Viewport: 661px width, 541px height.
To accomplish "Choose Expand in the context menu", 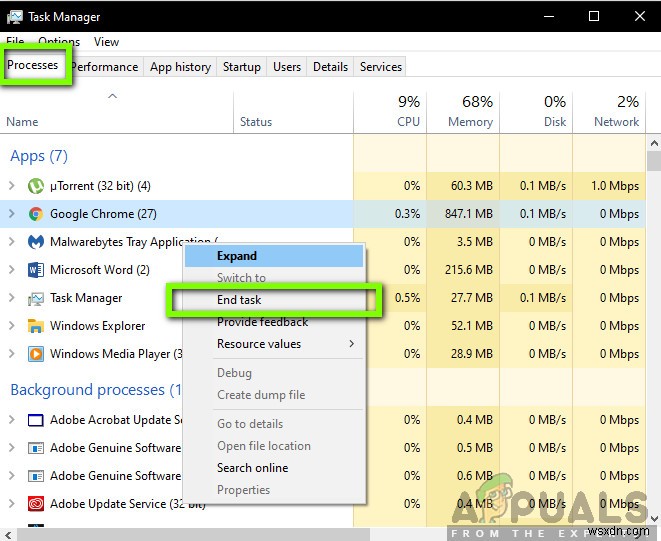I will (x=274, y=256).
